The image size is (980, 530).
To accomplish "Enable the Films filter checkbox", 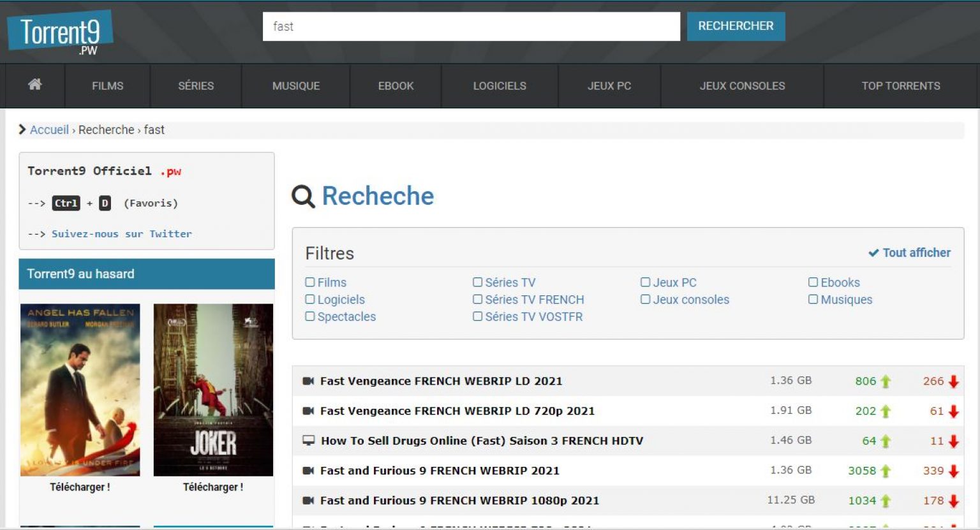I will coord(310,283).
